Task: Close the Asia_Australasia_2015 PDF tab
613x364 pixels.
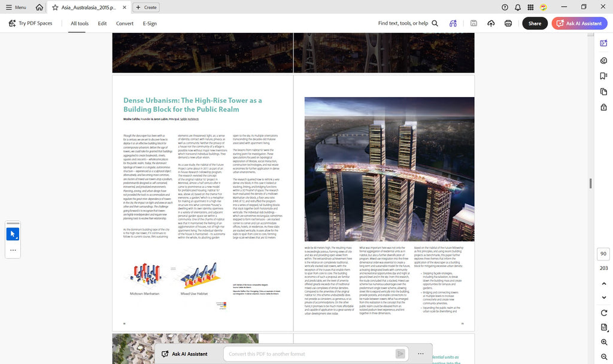Action: pyautogui.click(x=125, y=7)
